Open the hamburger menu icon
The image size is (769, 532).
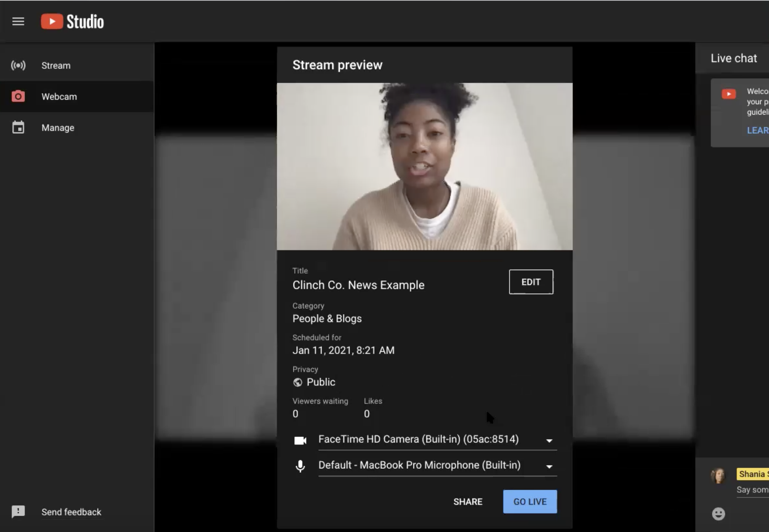[x=18, y=22]
